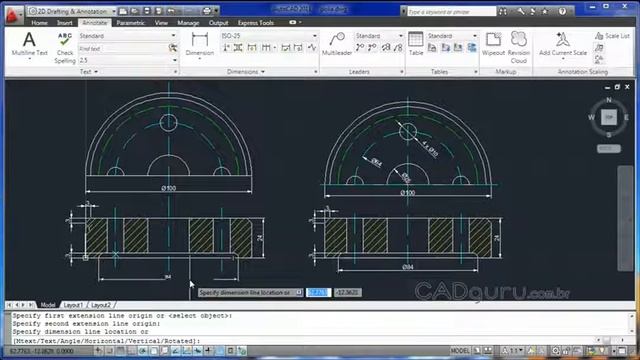The image size is (640, 360).
Task: Click the binoculars search icon
Action: 503,11
